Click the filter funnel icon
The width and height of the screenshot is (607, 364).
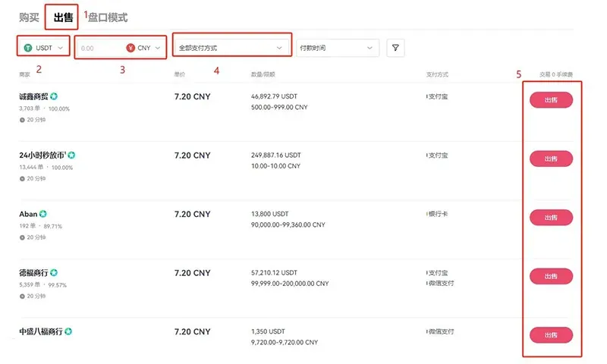[x=395, y=48]
